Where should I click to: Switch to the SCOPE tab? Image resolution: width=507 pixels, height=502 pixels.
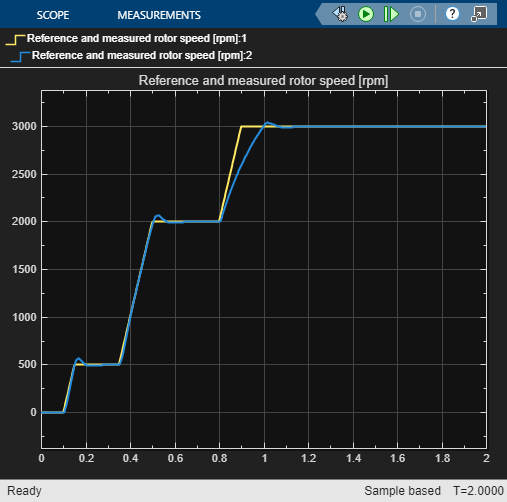click(53, 15)
